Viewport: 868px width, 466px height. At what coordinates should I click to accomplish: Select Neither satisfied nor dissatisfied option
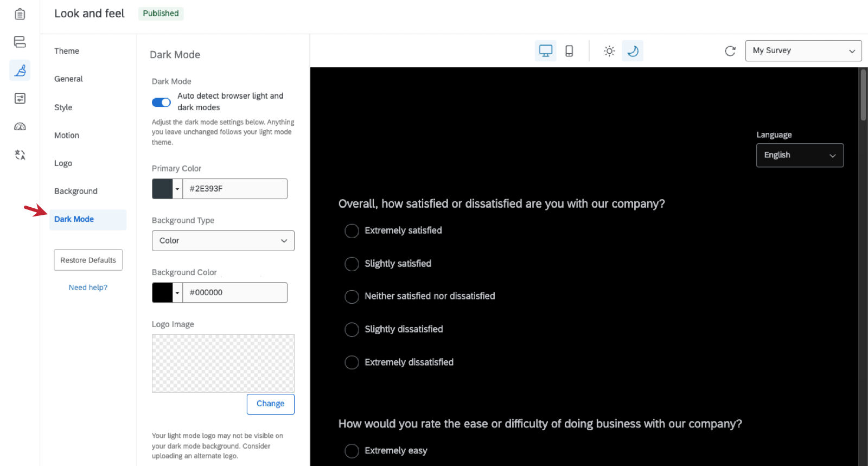point(352,297)
